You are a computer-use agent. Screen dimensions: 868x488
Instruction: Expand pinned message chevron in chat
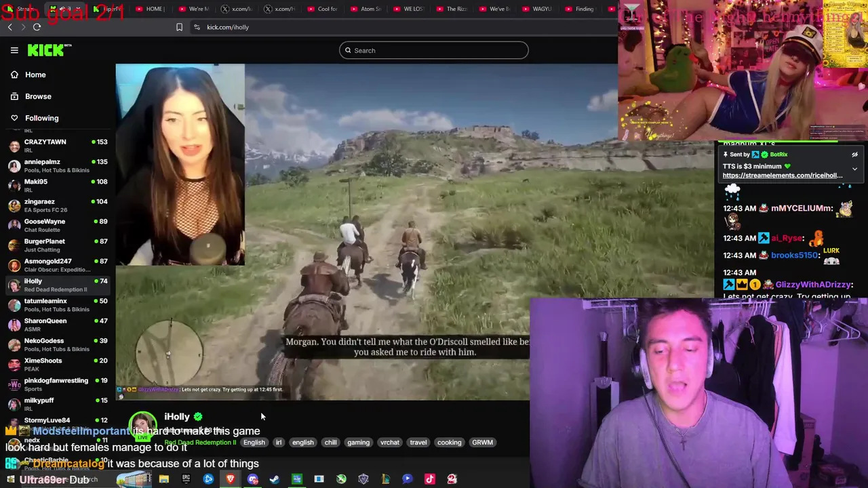(x=854, y=169)
